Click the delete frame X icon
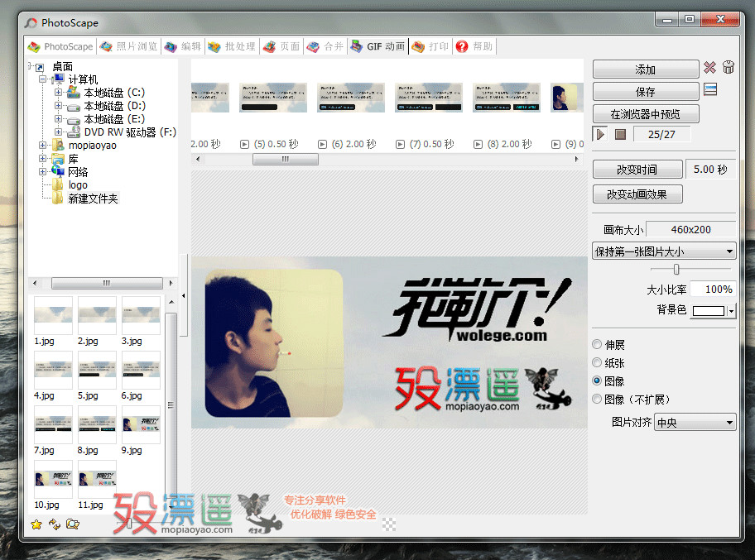 [x=709, y=67]
